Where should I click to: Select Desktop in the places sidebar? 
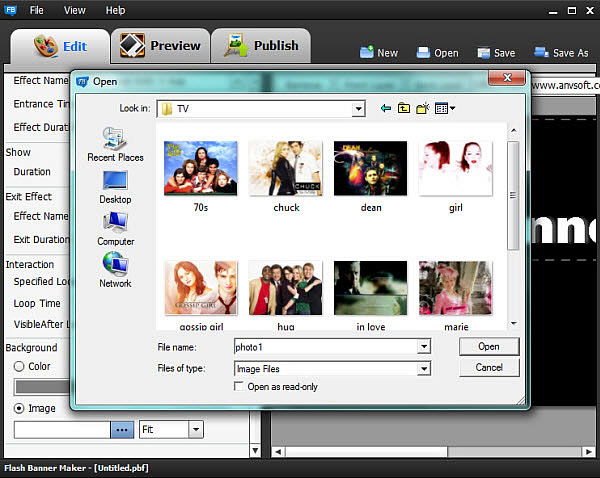coord(115,187)
